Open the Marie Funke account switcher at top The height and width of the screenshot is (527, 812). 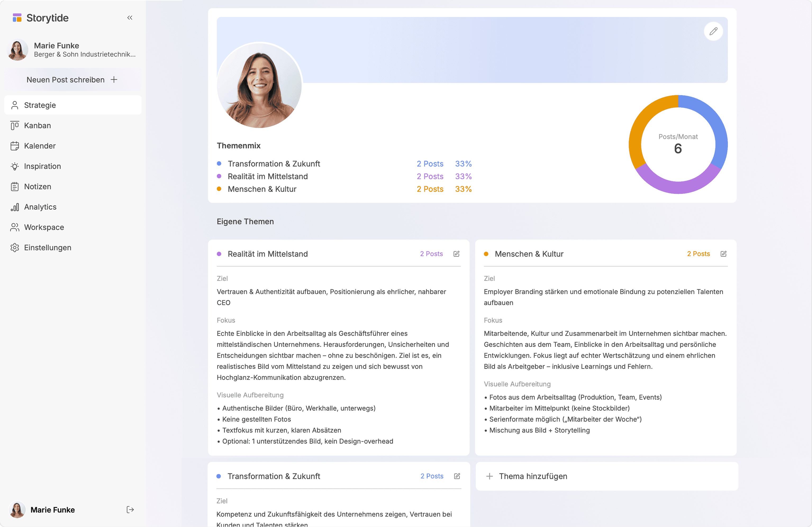(x=72, y=50)
